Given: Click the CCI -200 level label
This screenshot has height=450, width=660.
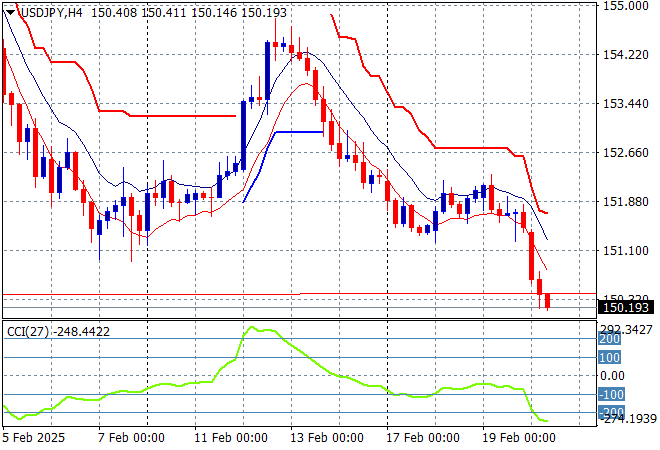Looking at the screenshot, I should (x=611, y=412).
